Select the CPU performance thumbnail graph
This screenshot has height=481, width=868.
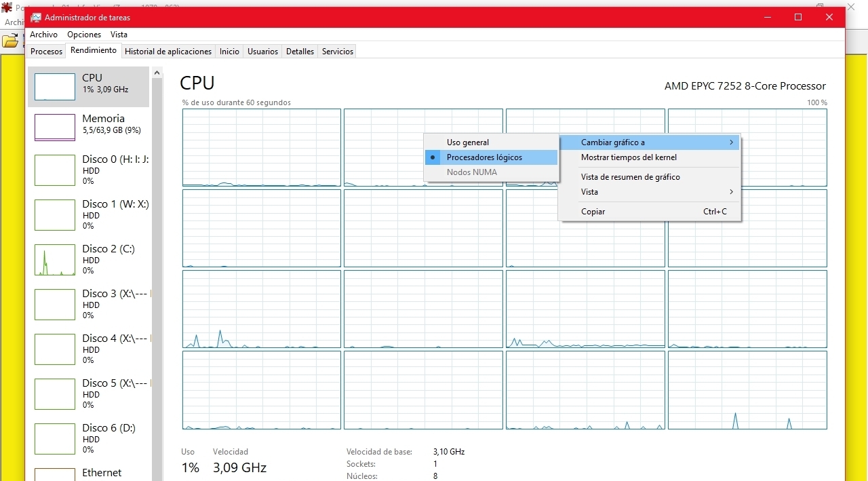[55, 87]
